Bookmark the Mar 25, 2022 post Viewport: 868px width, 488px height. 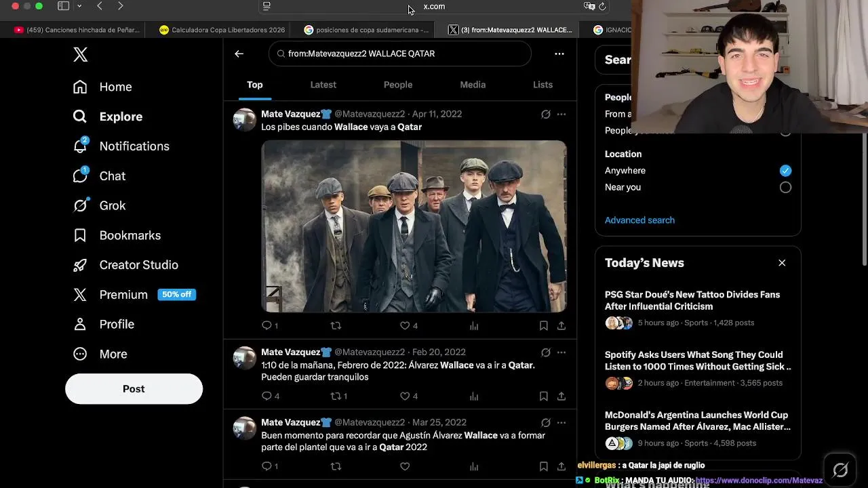click(x=544, y=466)
